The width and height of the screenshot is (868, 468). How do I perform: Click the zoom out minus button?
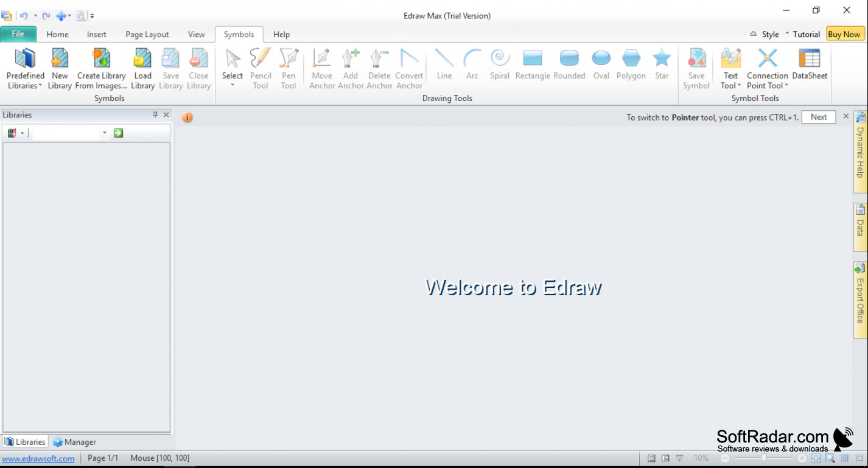pos(725,458)
